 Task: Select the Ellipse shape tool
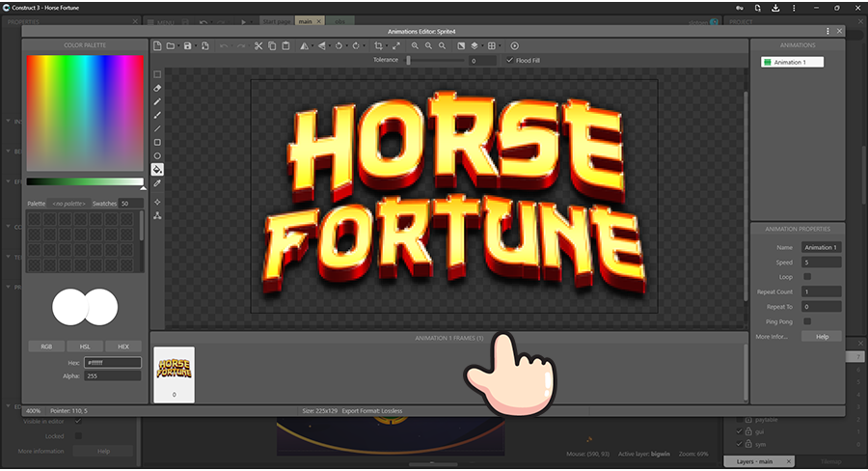click(157, 155)
